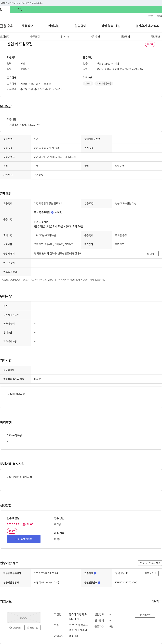Click the 중소기업 company size value

73,636
